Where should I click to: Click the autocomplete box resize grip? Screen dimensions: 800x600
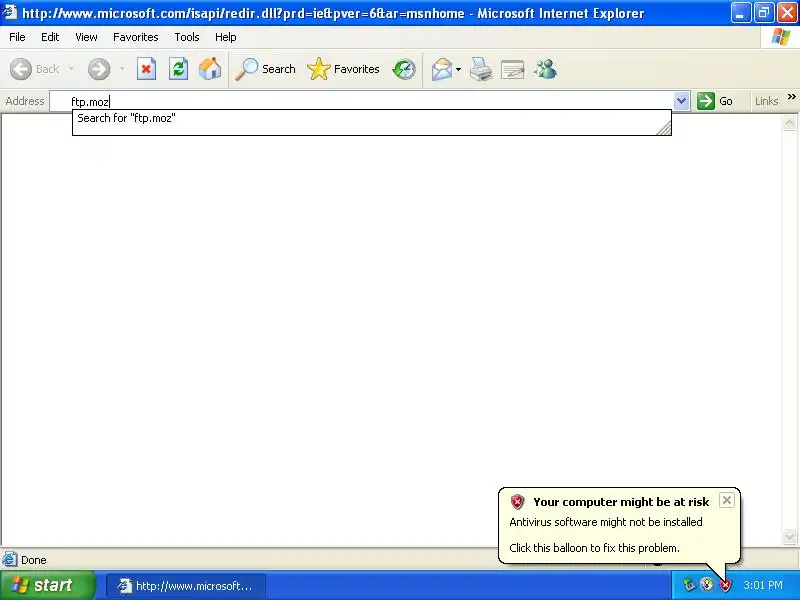(x=664, y=129)
